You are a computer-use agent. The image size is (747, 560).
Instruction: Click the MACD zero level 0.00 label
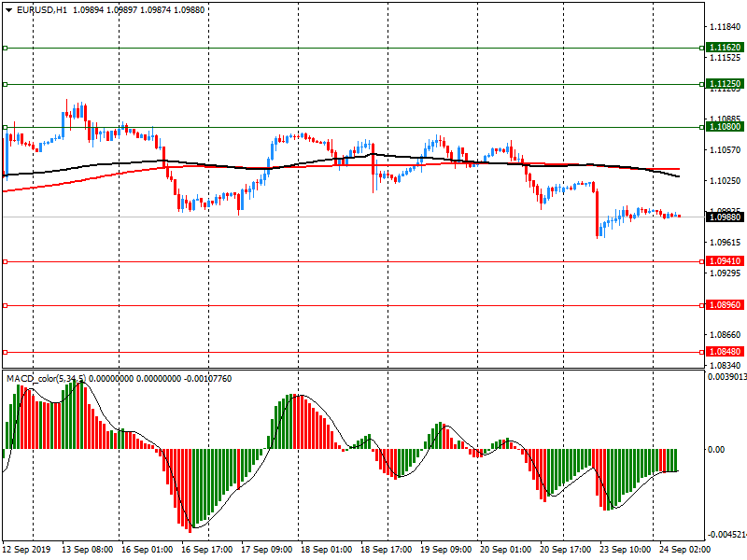point(716,450)
